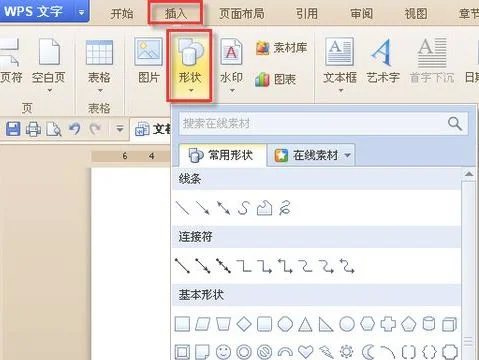Open the 引用 ribbon tab
This screenshot has height=360, width=479.
(x=307, y=14)
